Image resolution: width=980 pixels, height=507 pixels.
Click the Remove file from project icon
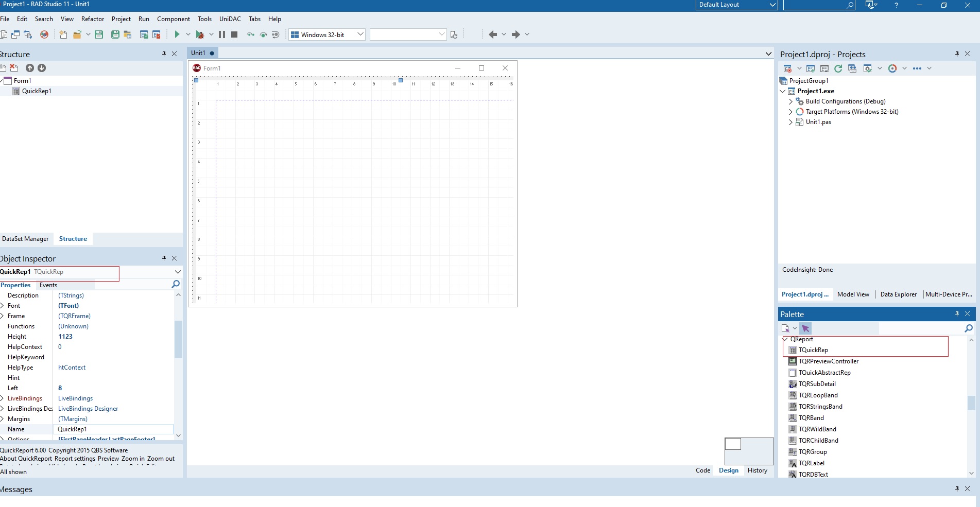(x=157, y=34)
